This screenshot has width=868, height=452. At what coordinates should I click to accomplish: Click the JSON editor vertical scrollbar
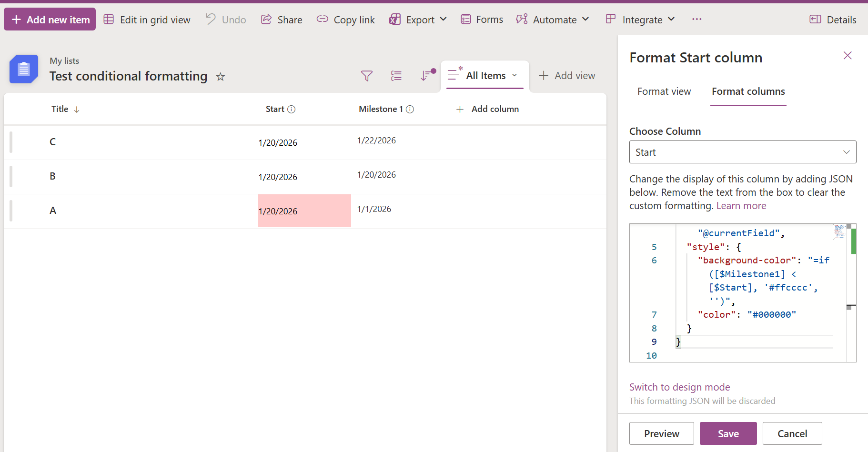click(851, 293)
